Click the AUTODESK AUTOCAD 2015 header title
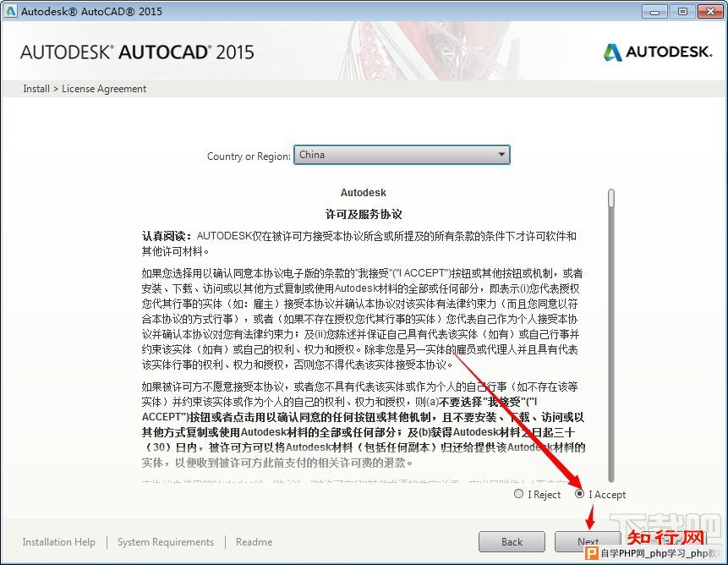Image resolution: width=728 pixels, height=565 pixels. 137,52
